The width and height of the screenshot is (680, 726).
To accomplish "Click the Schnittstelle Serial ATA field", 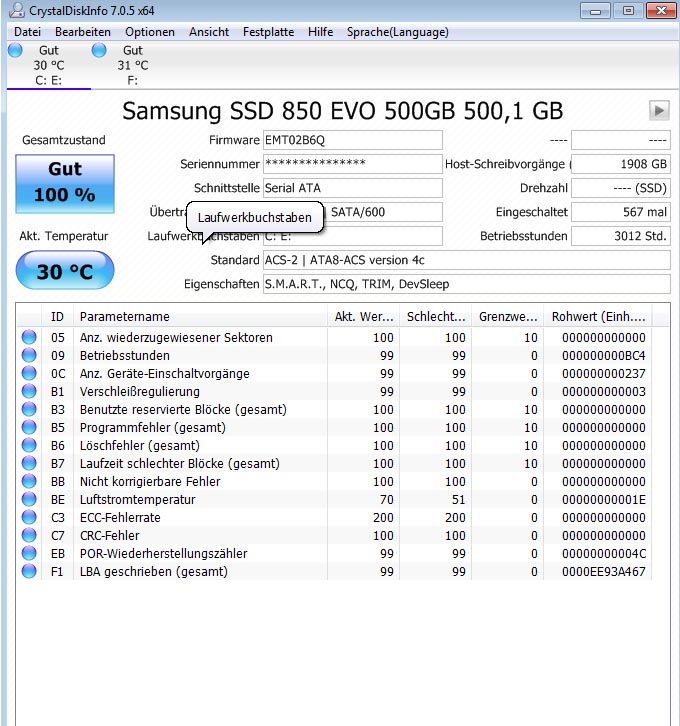I will pyautogui.click(x=353, y=188).
